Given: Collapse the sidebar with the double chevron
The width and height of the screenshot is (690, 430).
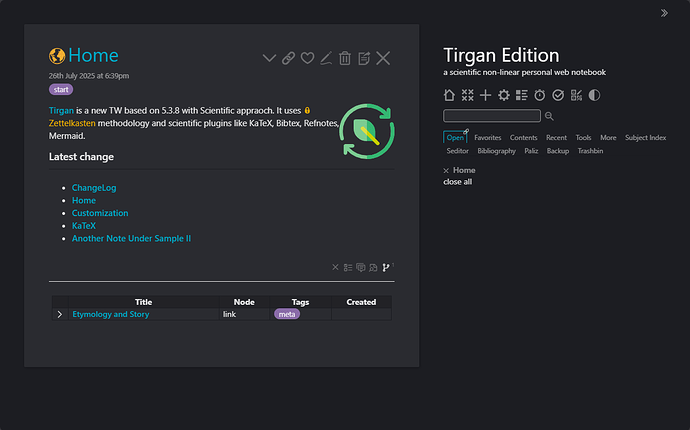Looking at the screenshot, I should point(664,13).
